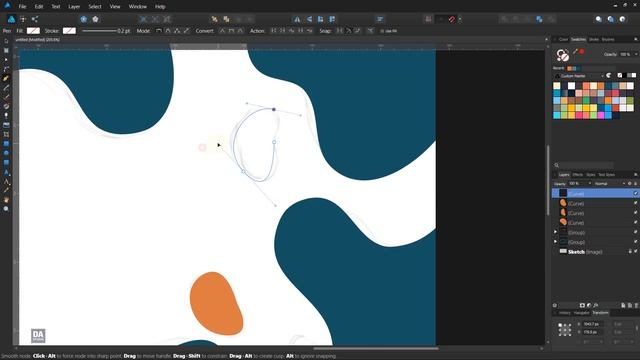Screen dimensions: 640x360
Task: Select the Ellipse shape tool
Action: (x=6, y=153)
